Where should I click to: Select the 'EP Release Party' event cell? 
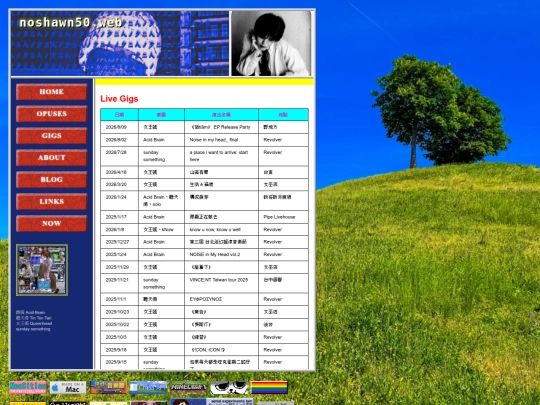[221, 127]
